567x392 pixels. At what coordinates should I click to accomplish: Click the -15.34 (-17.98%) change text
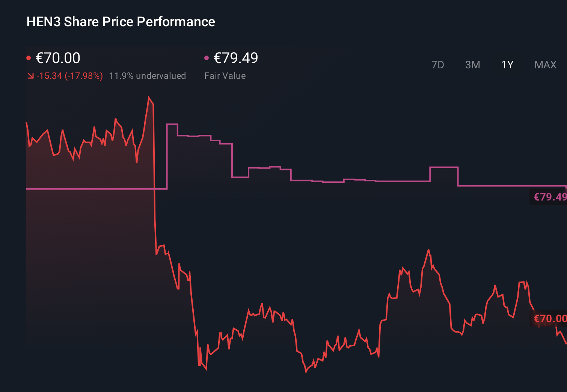(x=70, y=76)
